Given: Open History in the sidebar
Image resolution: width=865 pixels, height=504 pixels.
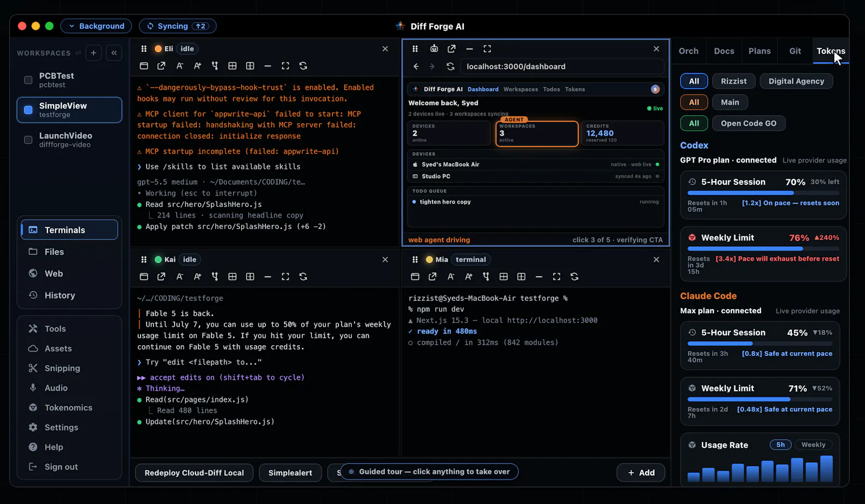Looking at the screenshot, I should pos(69,295).
